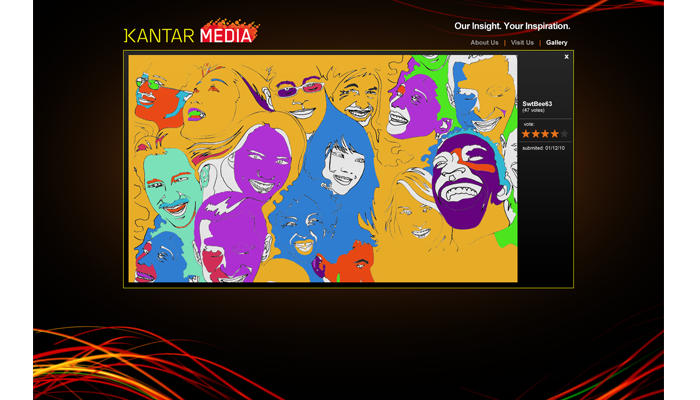This screenshot has height=400, width=700.
Task: Click the 'Our Insight. Your Inspiration.' tagline
Action: (x=512, y=26)
